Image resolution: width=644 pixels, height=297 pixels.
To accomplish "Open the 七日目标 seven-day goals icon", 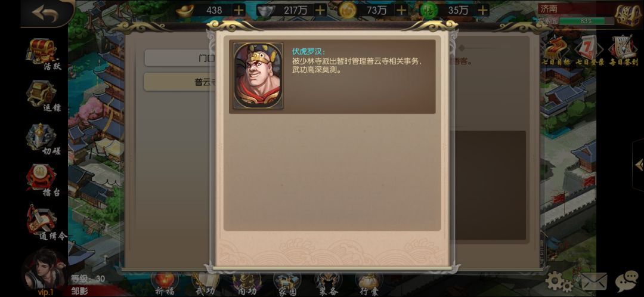I will [x=555, y=51].
